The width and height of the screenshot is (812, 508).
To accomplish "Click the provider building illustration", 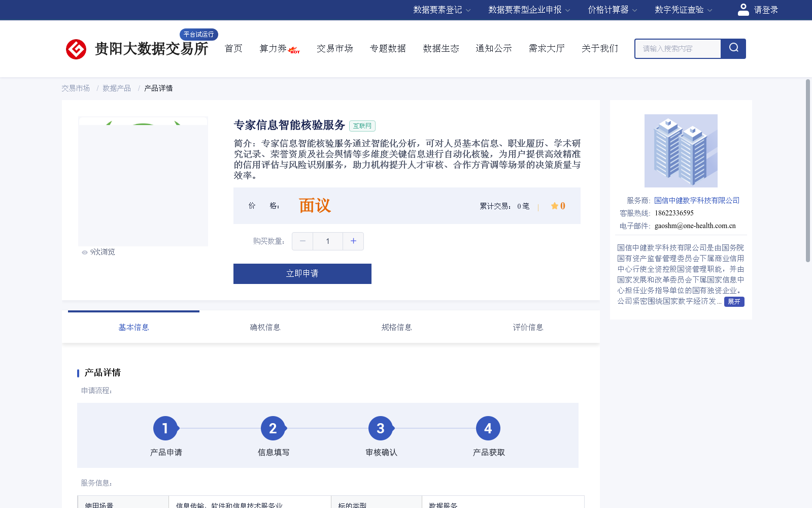I will point(681,151).
